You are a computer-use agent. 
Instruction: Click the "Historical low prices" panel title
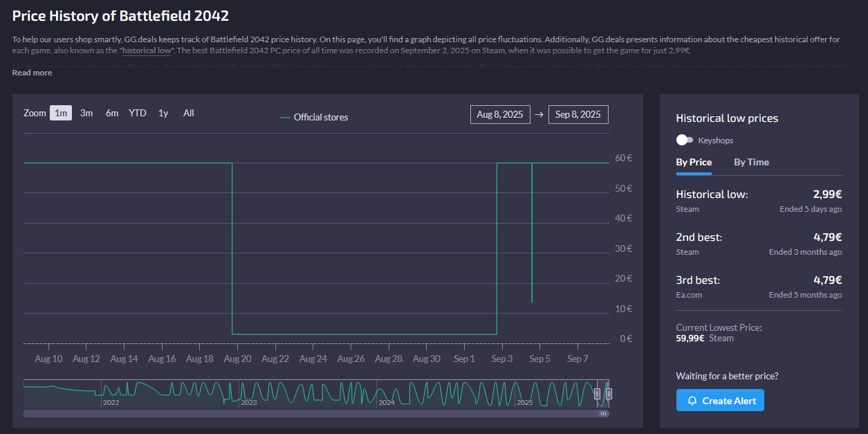coord(727,118)
